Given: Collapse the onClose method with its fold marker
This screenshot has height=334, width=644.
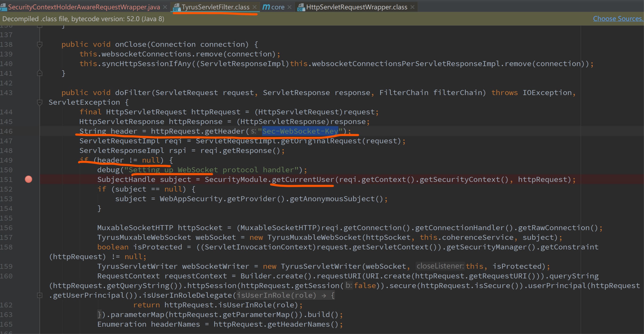Looking at the screenshot, I should 40,44.
